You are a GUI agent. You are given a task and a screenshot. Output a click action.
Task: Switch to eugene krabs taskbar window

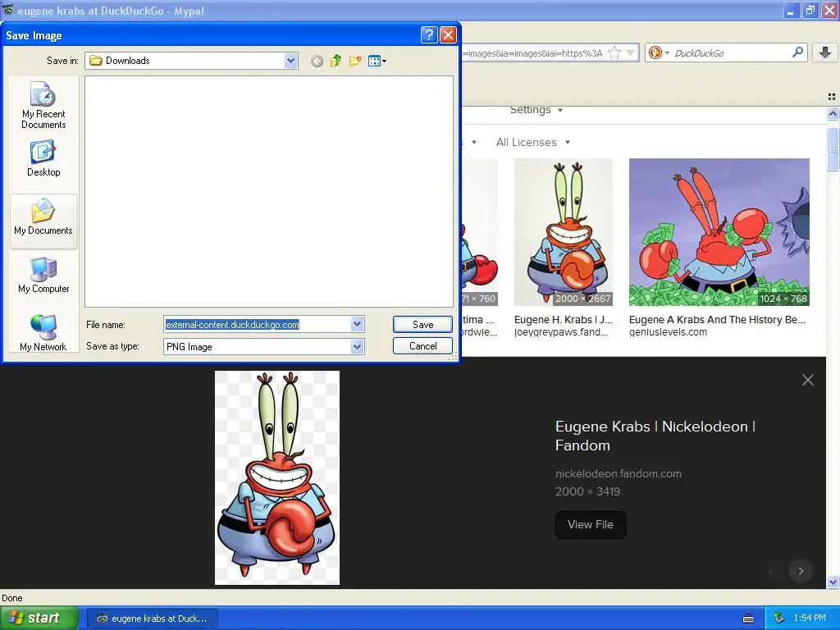(152, 619)
